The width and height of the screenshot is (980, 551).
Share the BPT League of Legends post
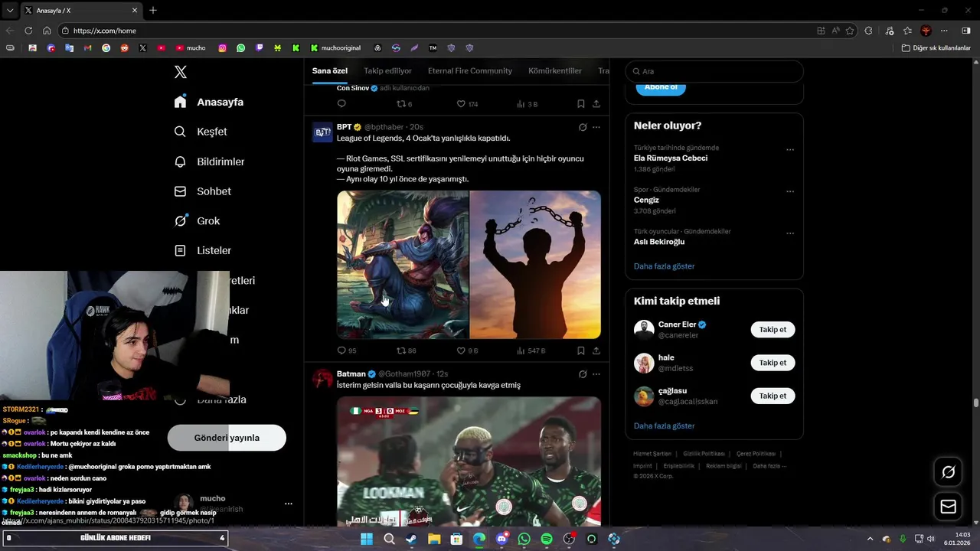click(596, 350)
